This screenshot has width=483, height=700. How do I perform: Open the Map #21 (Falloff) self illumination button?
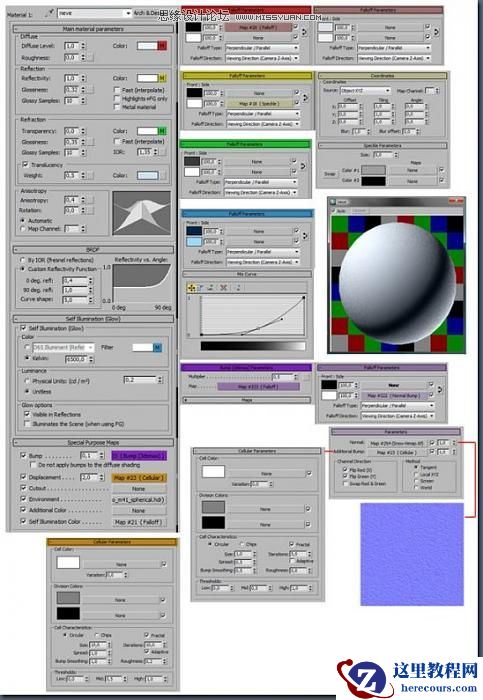[x=139, y=522]
